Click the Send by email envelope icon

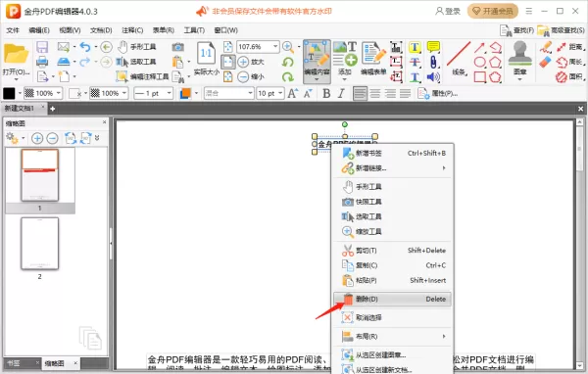64,47
